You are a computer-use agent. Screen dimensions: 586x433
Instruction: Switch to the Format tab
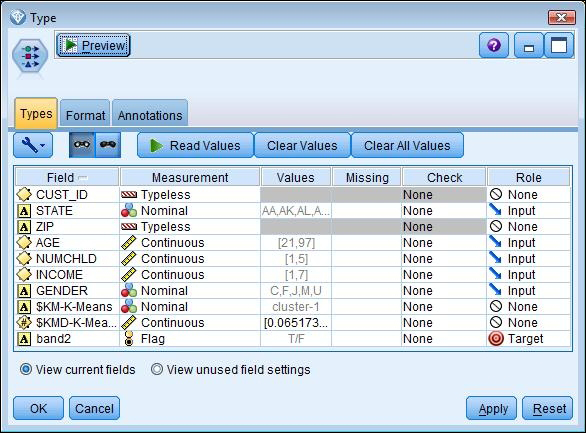point(85,115)
